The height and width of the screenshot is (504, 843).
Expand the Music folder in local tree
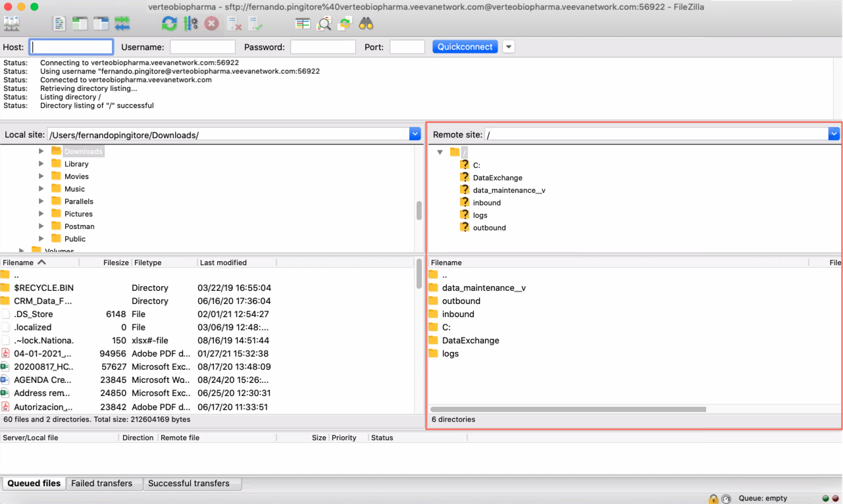click(x=41, y=189)
